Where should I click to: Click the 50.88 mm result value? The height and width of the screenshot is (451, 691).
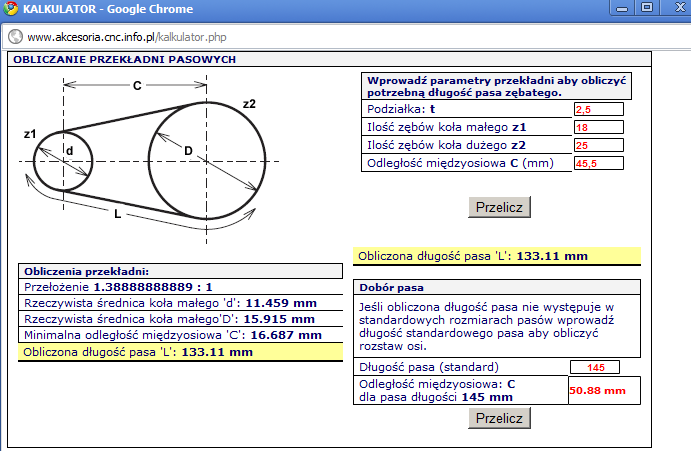(x=597, y=391)
